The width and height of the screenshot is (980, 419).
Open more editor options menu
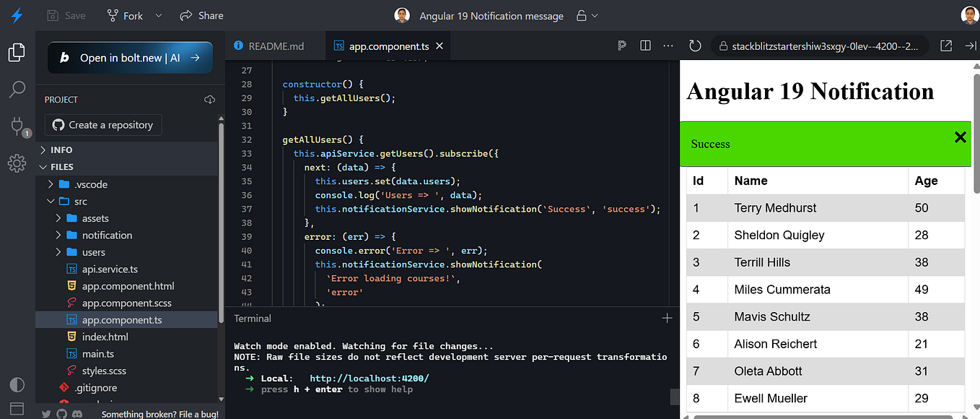coord(668,45)
